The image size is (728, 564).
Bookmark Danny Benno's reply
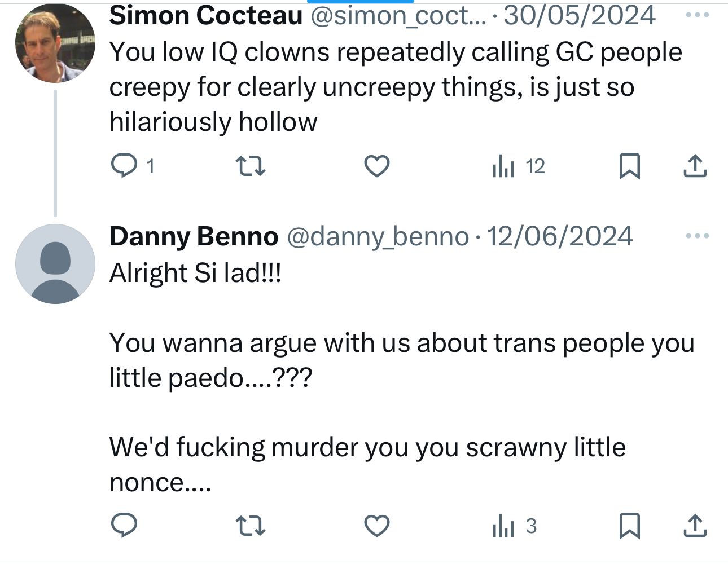[629, 526]
